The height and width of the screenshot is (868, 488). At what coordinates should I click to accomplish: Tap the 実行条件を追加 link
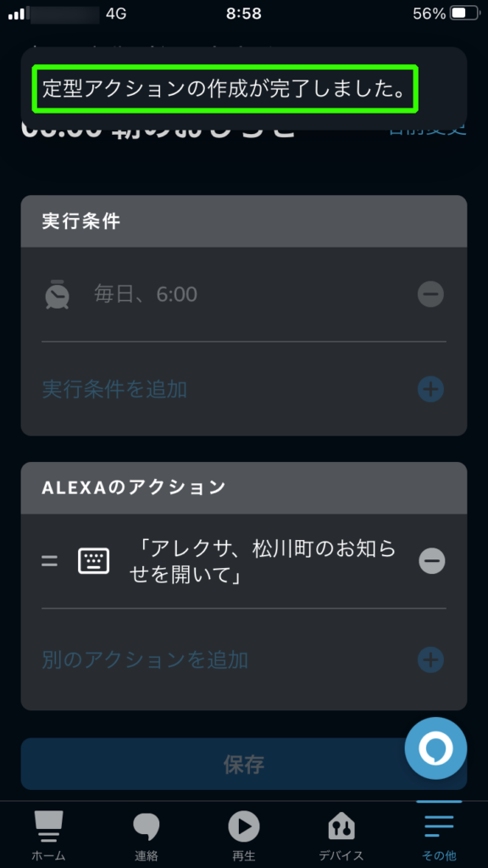pyautogui.click(x=114, y=390)
